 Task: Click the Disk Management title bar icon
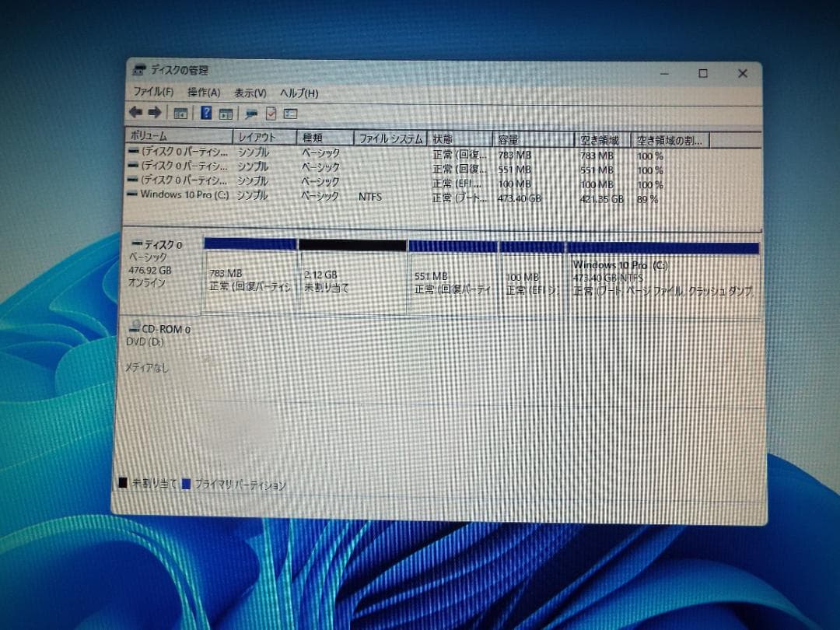pos(139,69)
